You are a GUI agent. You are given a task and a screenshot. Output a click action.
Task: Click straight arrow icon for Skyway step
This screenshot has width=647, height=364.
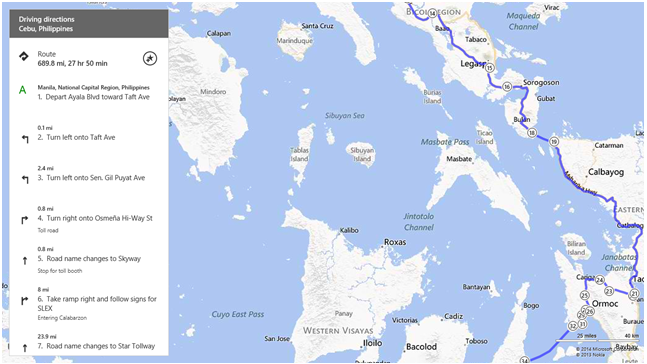tap(25, 260)
